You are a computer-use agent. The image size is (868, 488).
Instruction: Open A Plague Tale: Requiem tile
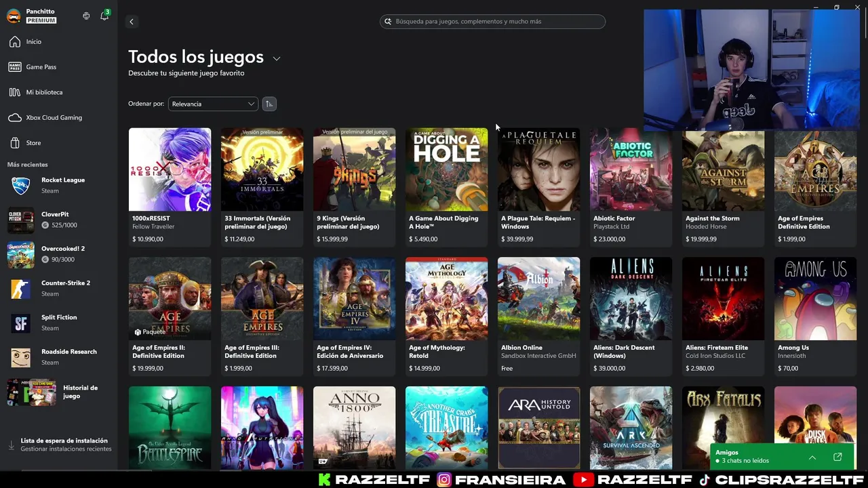click(538, 186)
